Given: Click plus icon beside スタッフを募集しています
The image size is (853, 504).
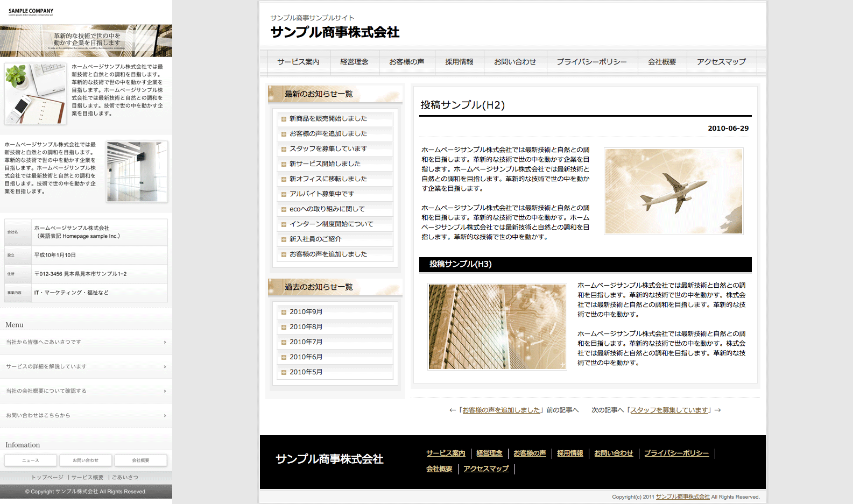Looking at the screenshot, I should pyautogui.click(x=284, y=149).
